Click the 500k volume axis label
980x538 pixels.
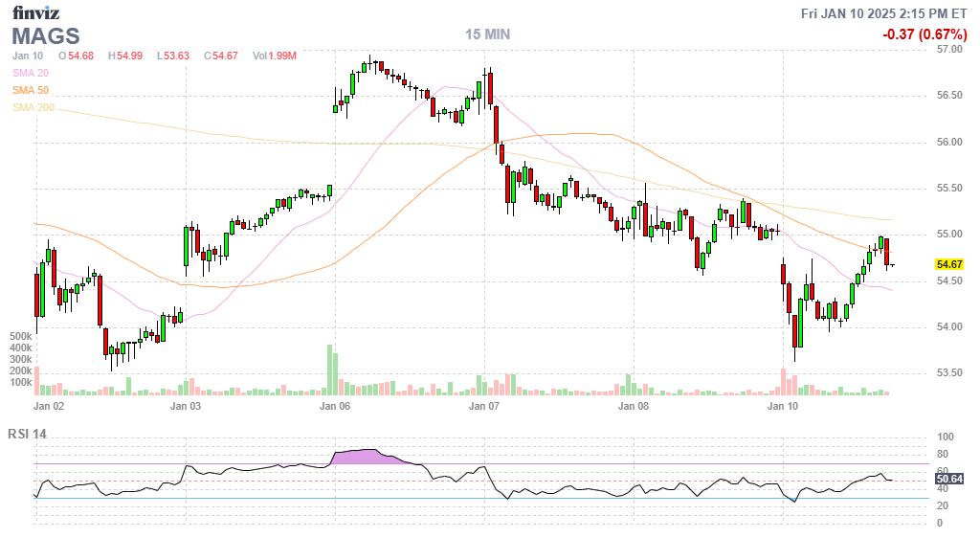point(19,337)
